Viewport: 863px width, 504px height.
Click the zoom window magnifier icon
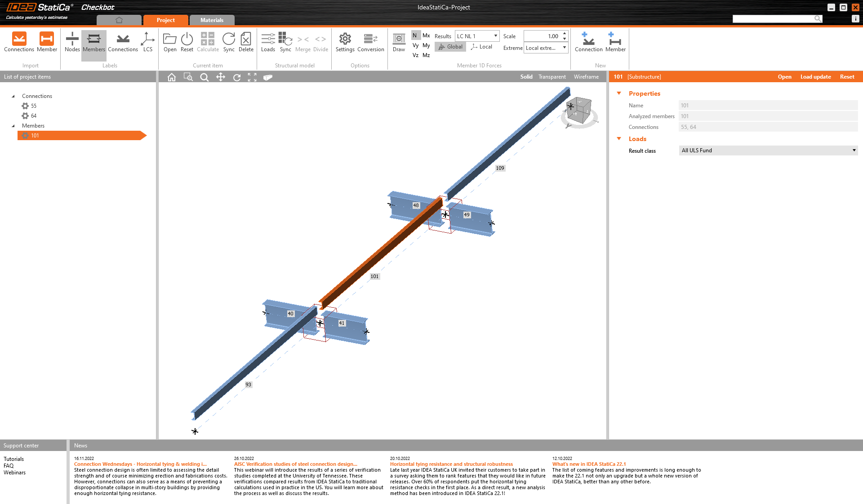[x=188, y=77]
